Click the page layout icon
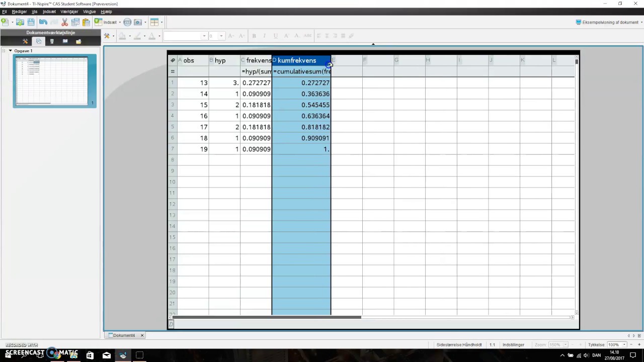 click(x=154, y=22)
